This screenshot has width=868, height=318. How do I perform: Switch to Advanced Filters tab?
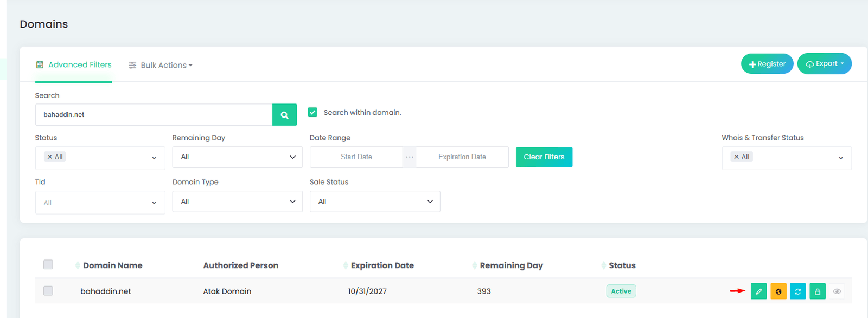(74, 65)
